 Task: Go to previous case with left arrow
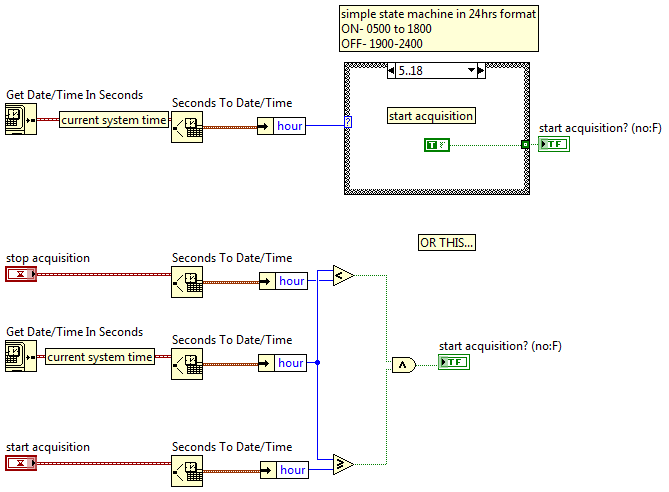(391, 70)
